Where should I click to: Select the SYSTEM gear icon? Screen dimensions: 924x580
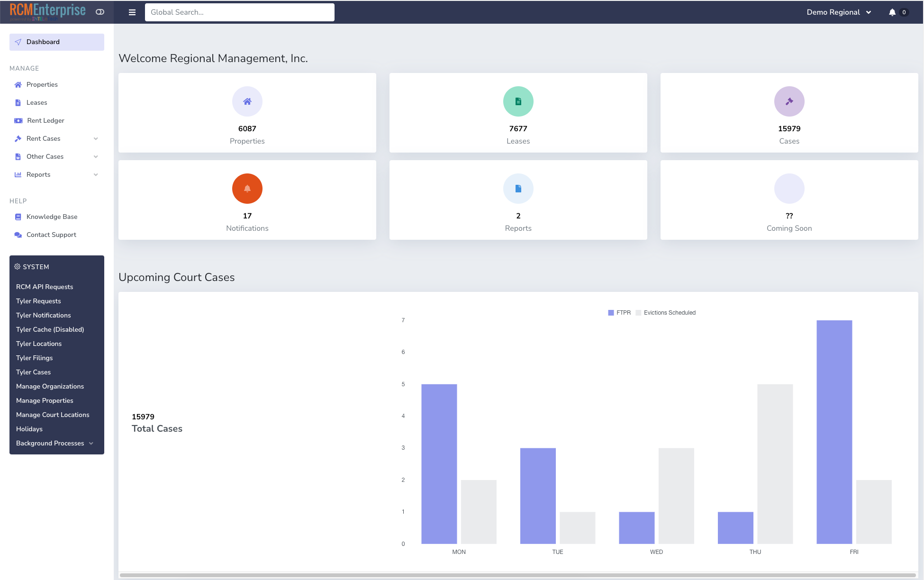17,266
